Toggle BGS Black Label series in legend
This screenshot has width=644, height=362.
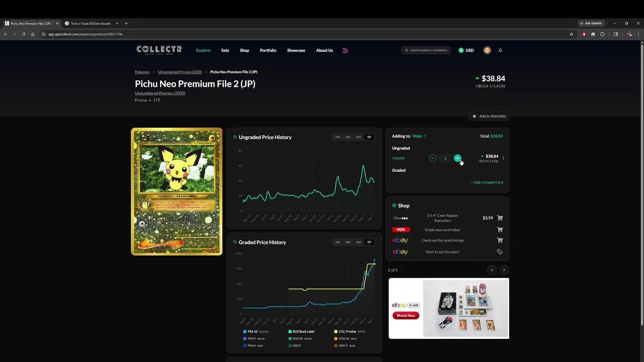(301, 332)
